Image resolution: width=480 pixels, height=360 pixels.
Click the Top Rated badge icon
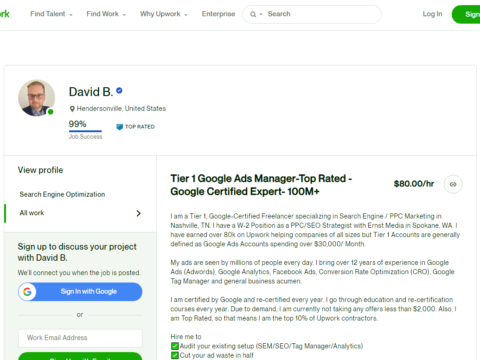(x=119, y=127)
